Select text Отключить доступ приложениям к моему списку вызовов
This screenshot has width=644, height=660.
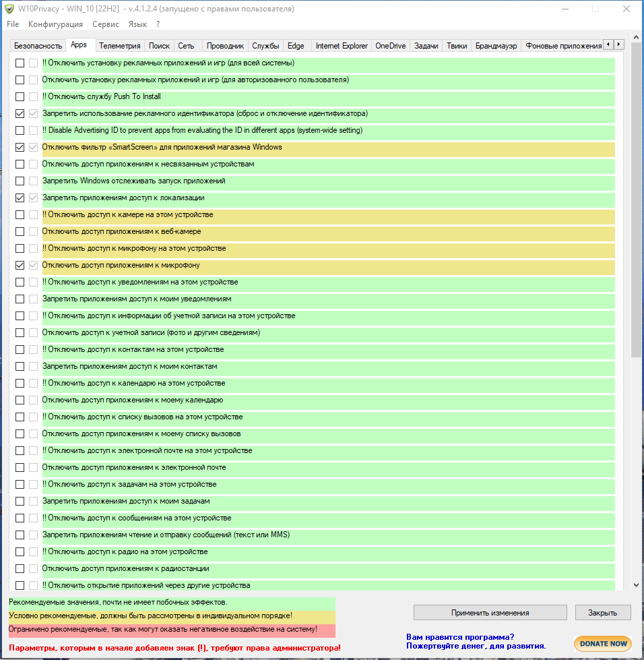coord(141,433)
